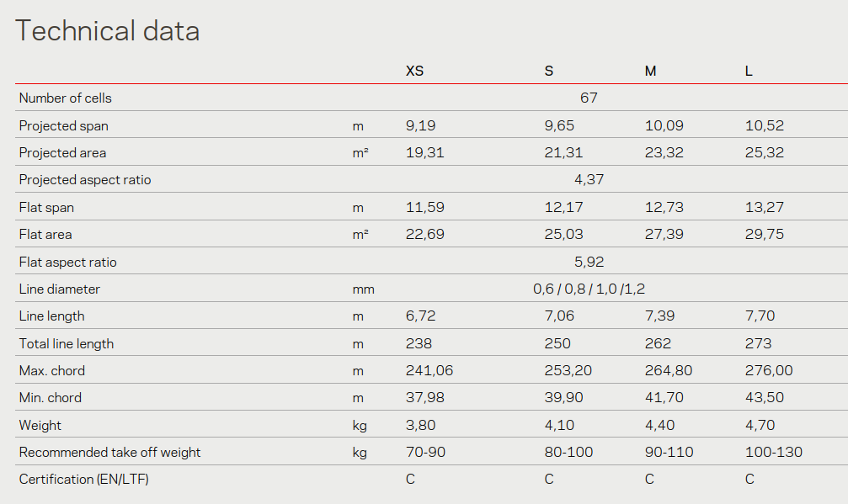Click the flat aspect ratio value 5,92

(589, 262)
